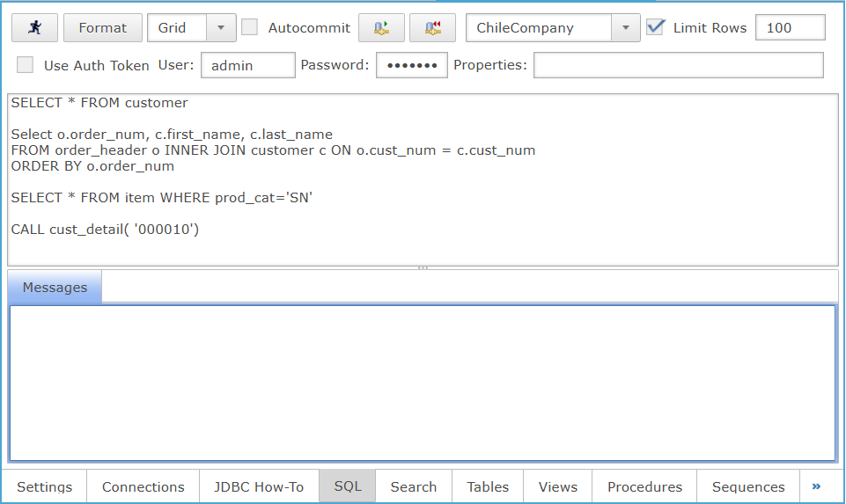The width and height of the screenshot is (846, 504).
Task: Click inside the empty Properties field
Action: pyautogui.click(x=678, y=65)
